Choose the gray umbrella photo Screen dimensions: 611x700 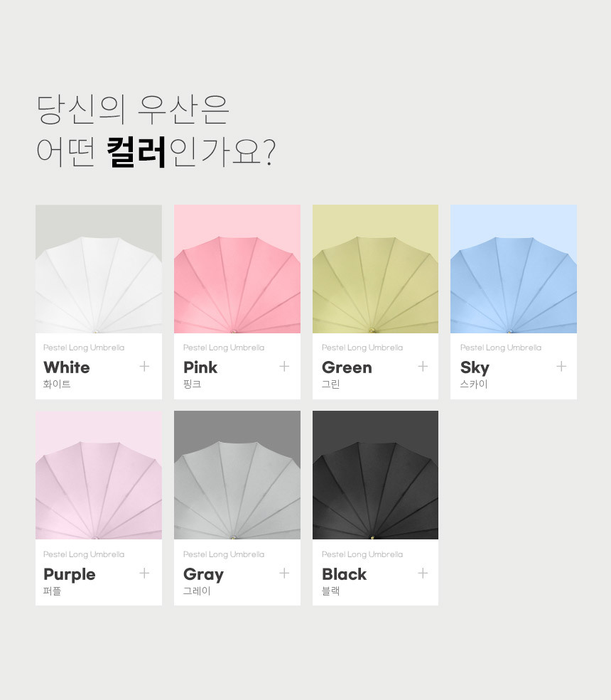click(x=237, y=475)
